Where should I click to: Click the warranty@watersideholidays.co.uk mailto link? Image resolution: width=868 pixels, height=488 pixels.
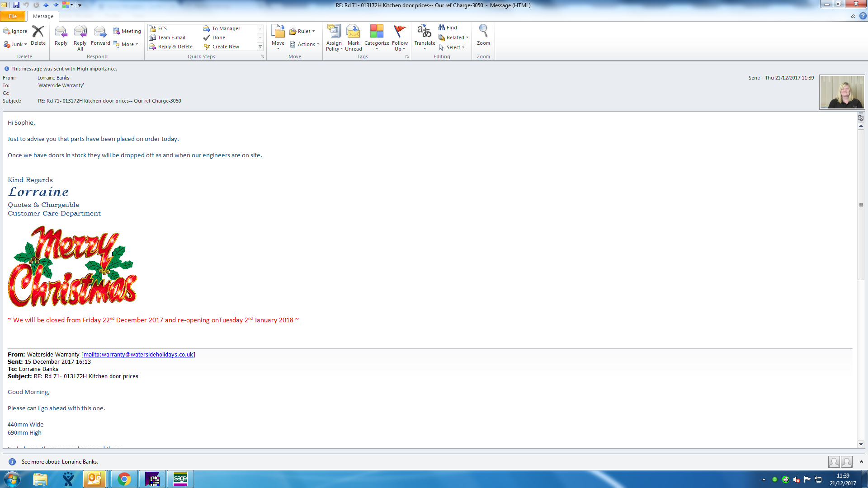pyautogui.click(x=138, y=354)
